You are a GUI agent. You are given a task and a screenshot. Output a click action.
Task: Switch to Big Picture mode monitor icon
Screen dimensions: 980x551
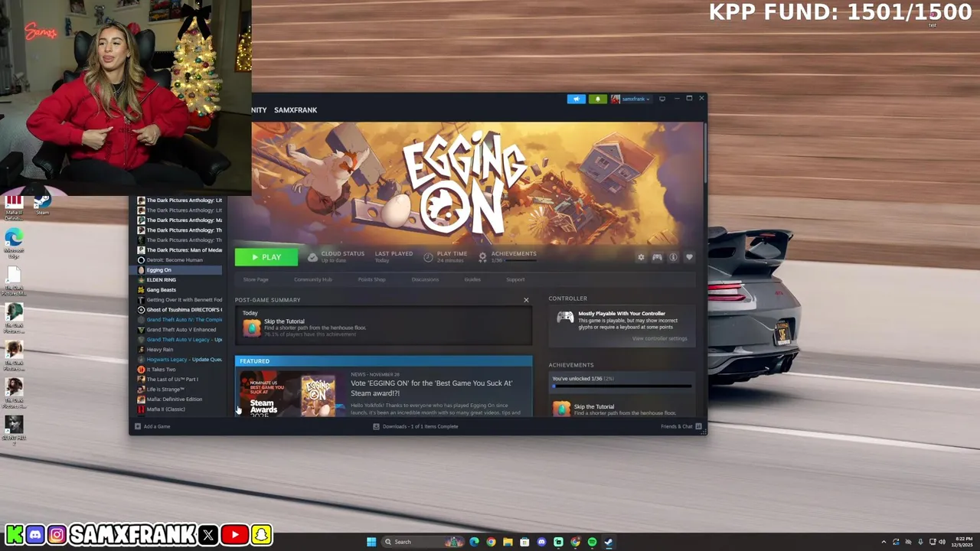click(x=662, y=99)
